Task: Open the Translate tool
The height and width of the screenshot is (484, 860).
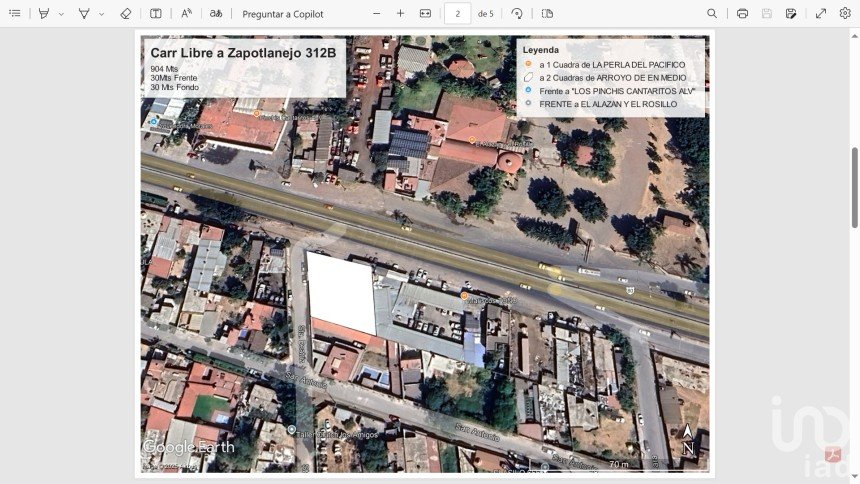Action: tap(216, 14)
